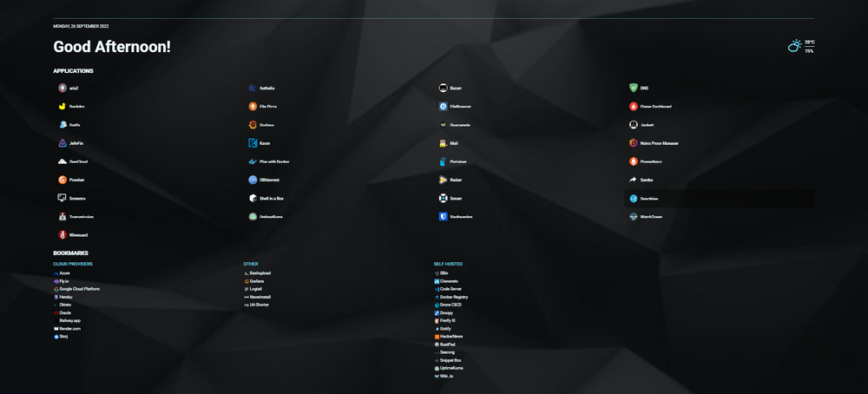
Task: Click the Google Cloud Platform bookmark
Action: click(x=79, y=289)
